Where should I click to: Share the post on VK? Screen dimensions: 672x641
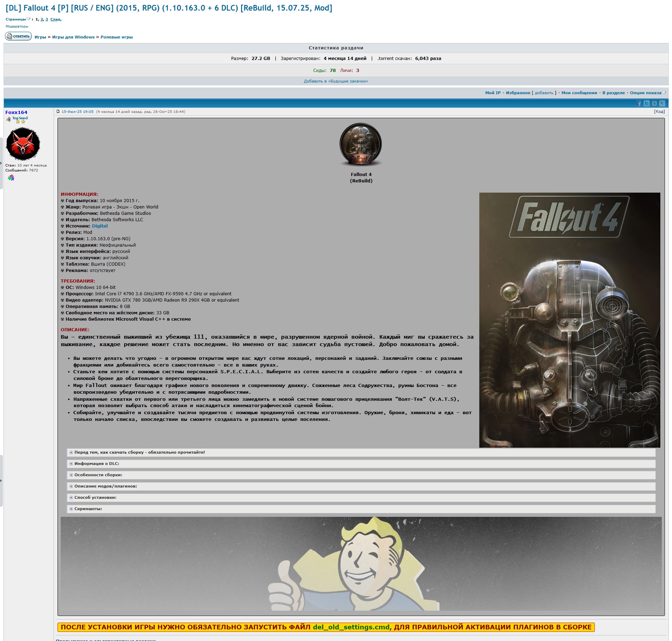[654, 103]
